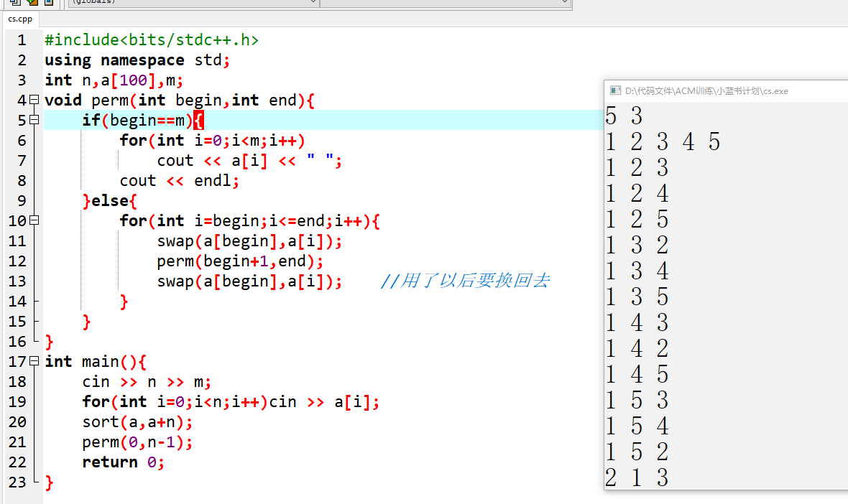Click the console title path ending in cs.exe

[706, 90]
